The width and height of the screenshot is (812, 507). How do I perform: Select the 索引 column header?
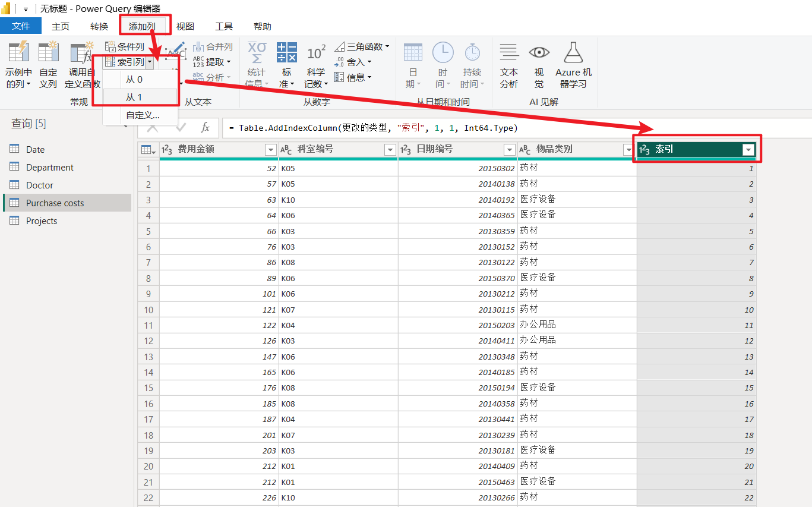696,150
